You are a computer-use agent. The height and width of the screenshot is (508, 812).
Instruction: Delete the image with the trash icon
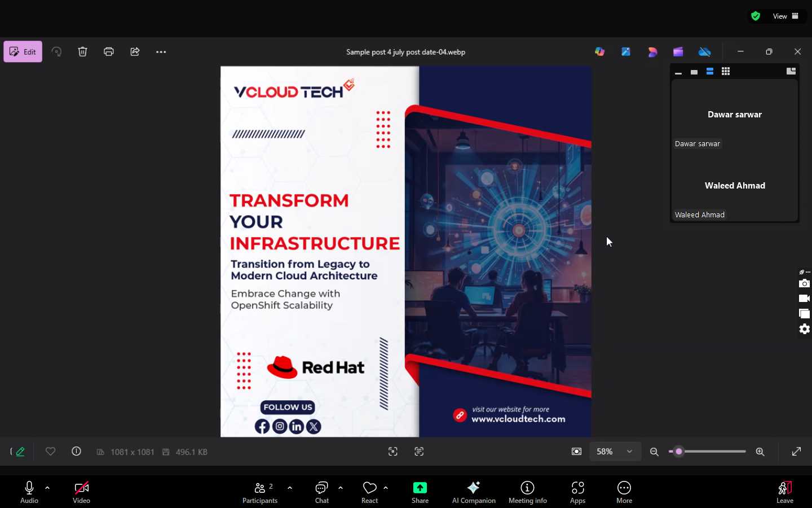click(83, 52)
